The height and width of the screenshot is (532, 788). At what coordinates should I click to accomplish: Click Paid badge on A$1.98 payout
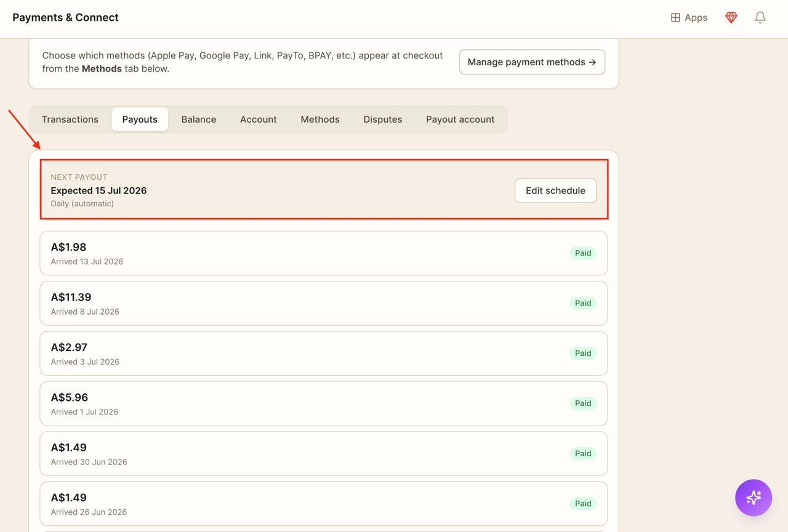tap(583, 253)
